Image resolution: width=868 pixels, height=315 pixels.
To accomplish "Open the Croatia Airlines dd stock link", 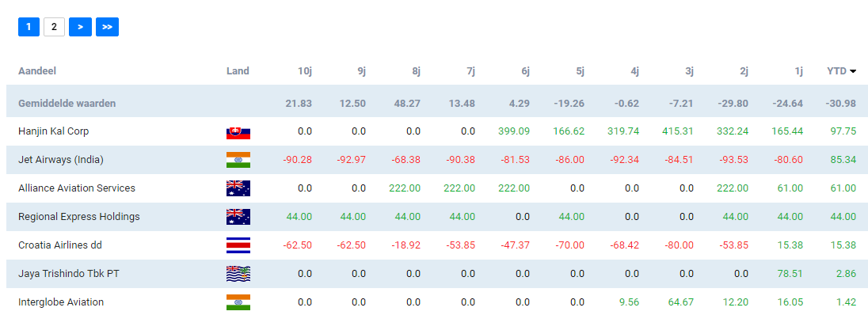I will click(59, 245).
